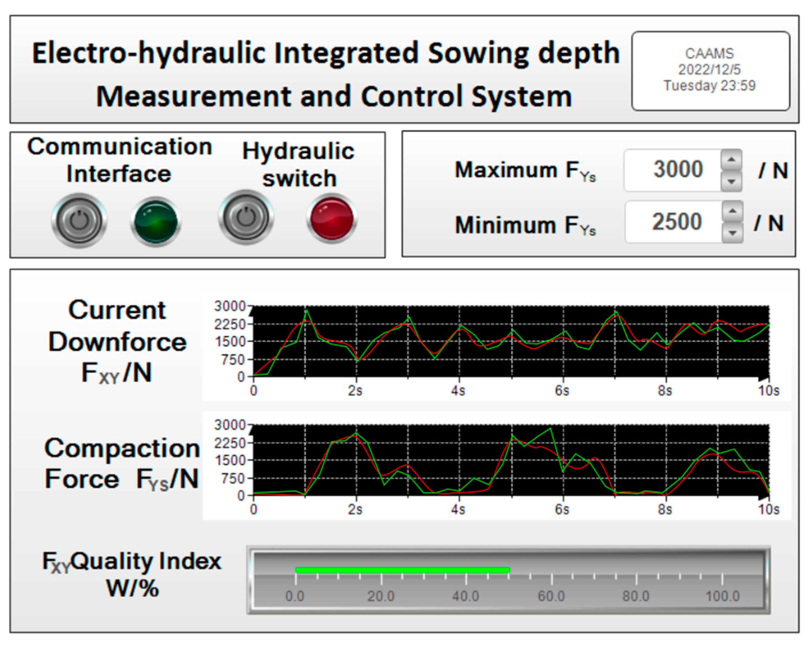Click the Current Downforce chart plot area
The width and height of the screenshot is (812, 650).
[510, 342]
